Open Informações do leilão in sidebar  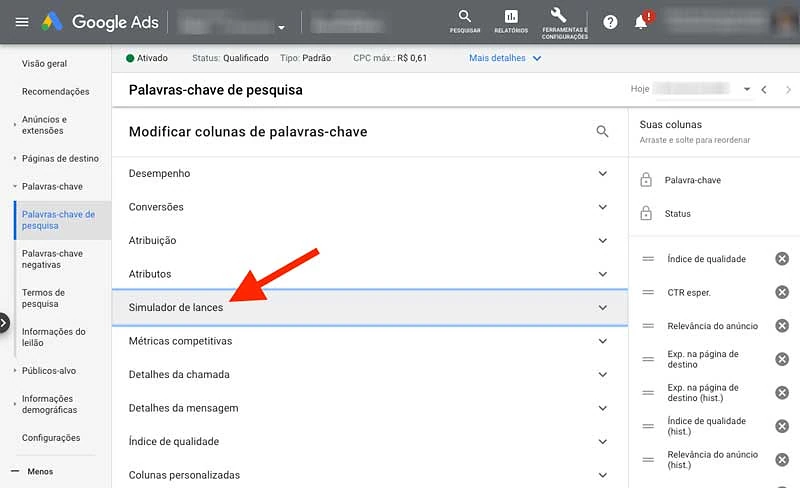[54, 337]
